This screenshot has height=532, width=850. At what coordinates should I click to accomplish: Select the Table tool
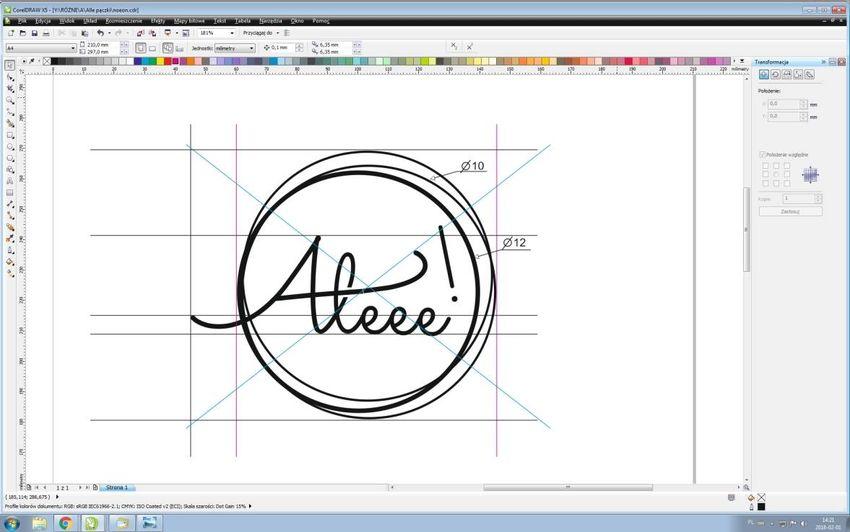point(10,193)
